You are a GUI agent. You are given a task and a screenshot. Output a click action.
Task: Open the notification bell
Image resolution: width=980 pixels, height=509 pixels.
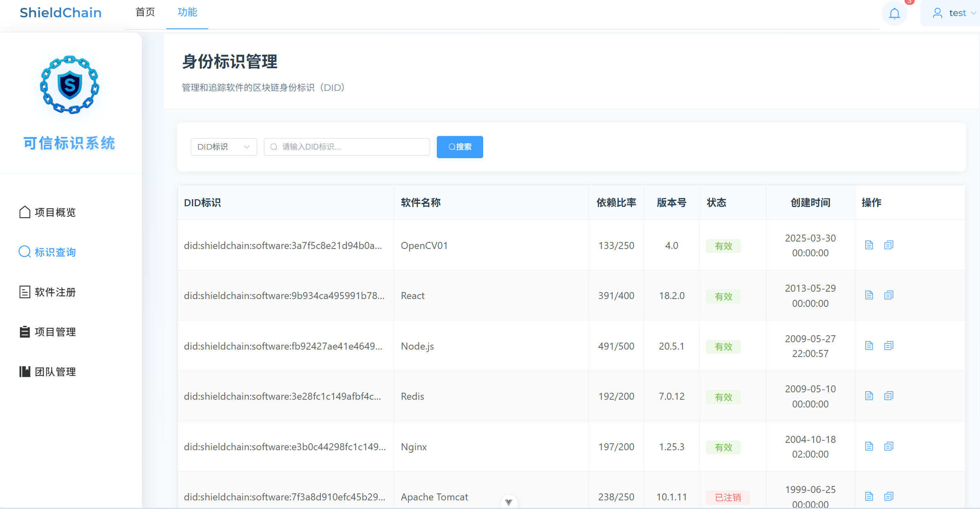point(894,14)
